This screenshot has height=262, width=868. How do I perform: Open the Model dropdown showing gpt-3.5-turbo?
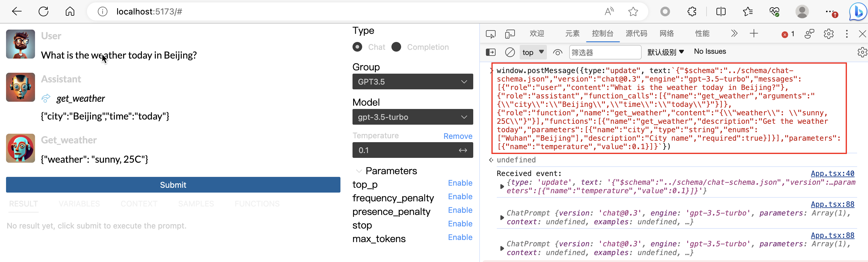tap(413, 117)
